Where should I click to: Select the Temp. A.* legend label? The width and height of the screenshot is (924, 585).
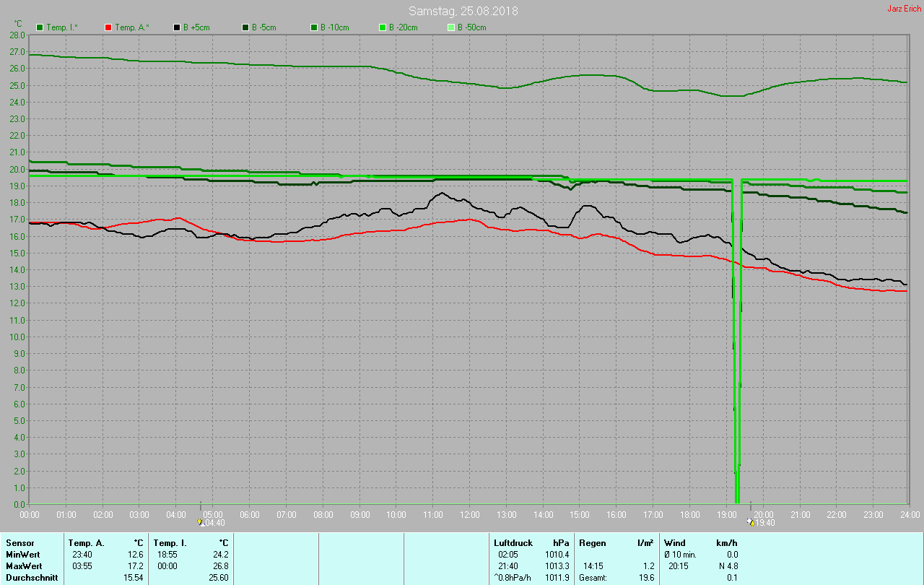131,27
